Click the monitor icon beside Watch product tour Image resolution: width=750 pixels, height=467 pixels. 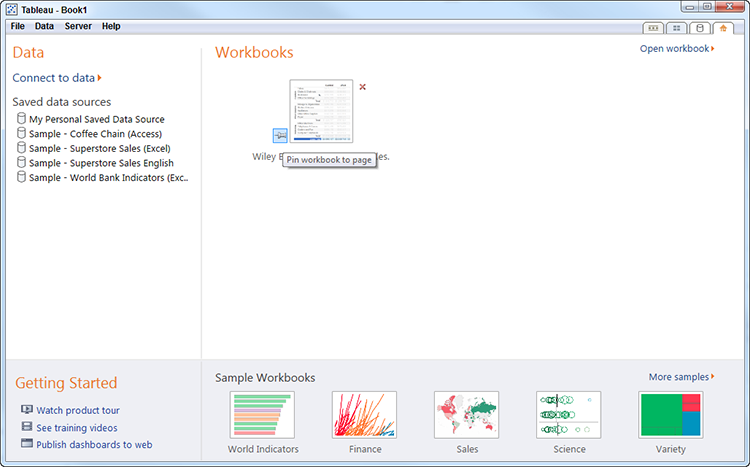pos(27,410)
